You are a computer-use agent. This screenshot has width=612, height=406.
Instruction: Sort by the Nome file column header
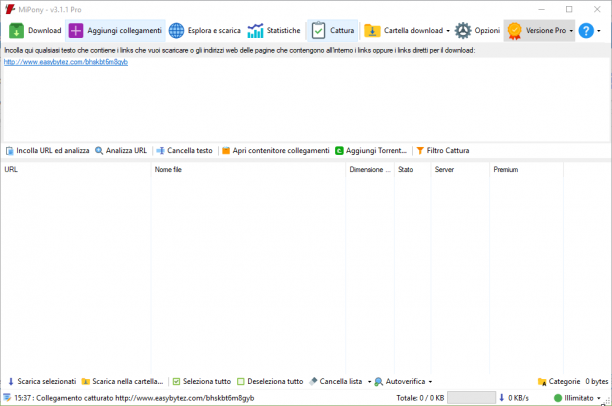[248, 169]
